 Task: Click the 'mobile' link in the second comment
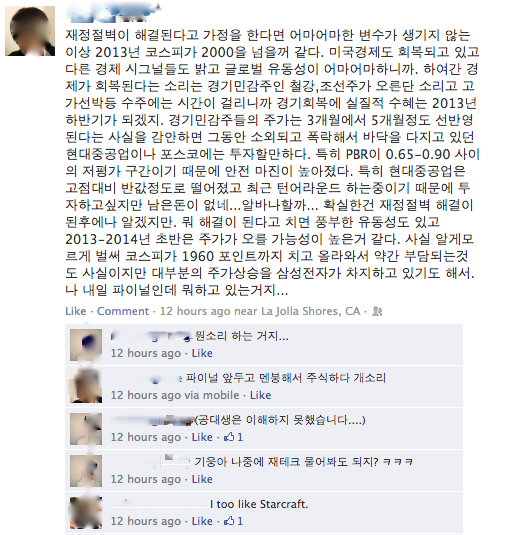[x=220, y=395]
